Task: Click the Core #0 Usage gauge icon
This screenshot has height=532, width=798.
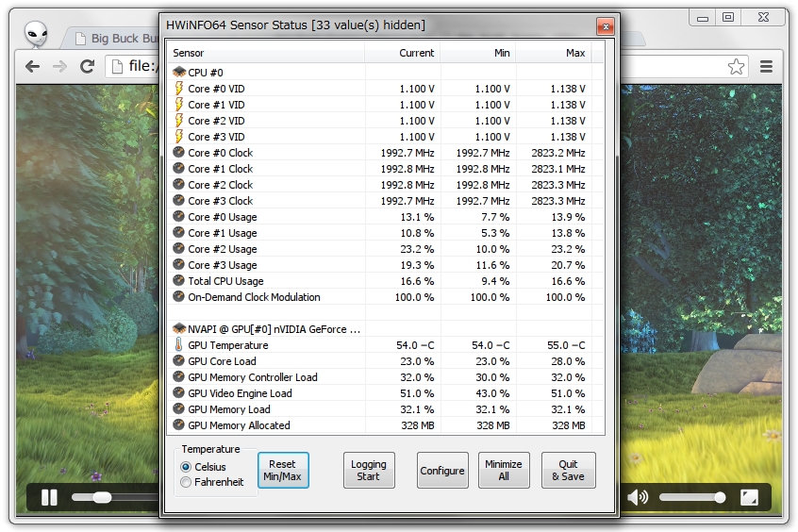Action: click(x=178, y=216)
